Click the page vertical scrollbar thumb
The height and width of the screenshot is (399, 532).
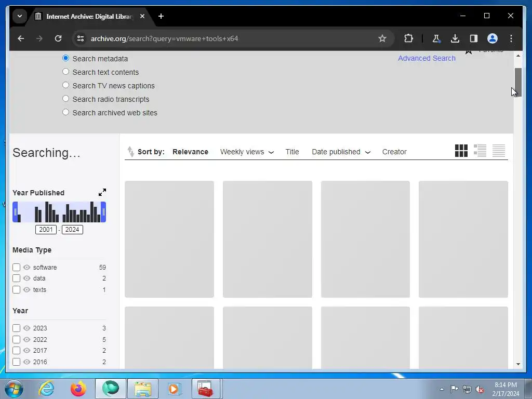click(518, 82)
